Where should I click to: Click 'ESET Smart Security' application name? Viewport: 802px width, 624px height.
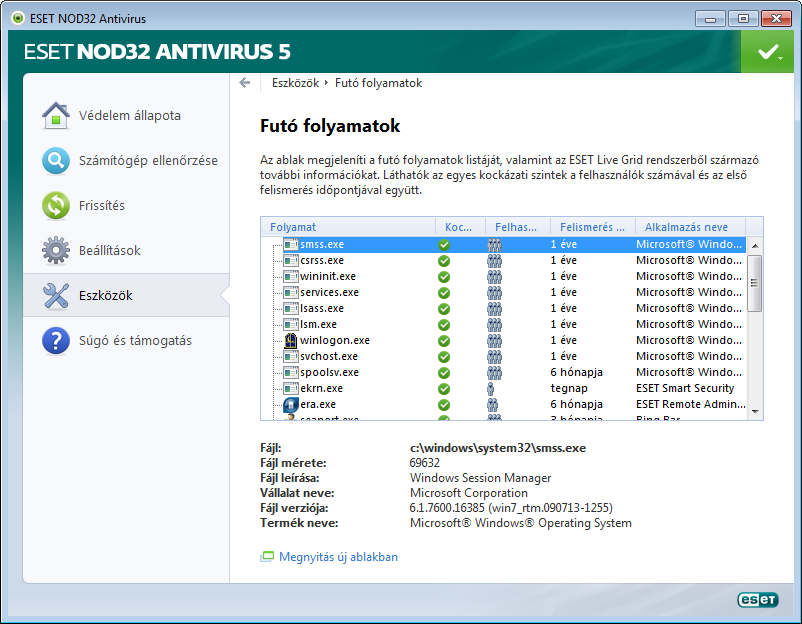[x=685, y=389]
